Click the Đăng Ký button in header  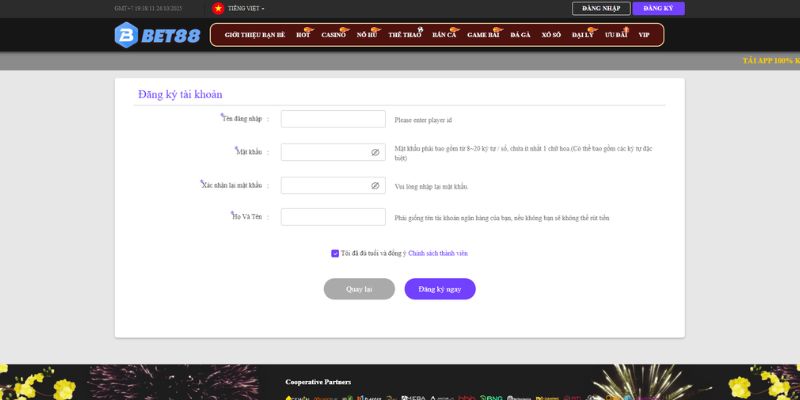pyautogui.click(x=658, y=8)
